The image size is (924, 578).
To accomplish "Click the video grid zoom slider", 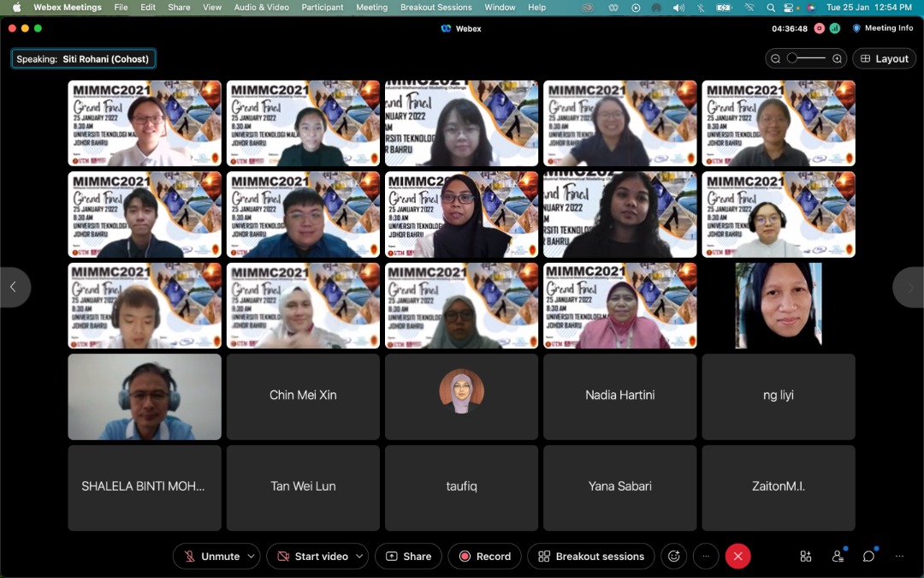I will pos(806,59).
